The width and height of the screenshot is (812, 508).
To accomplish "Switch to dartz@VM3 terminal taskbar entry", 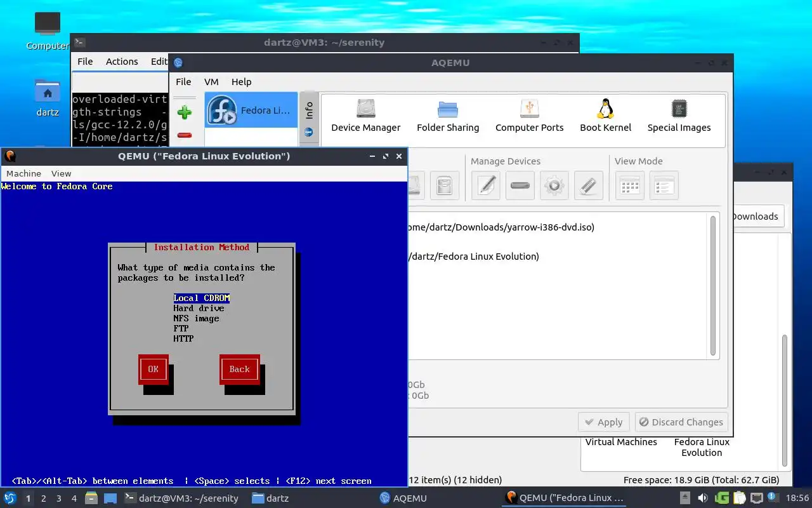I will (x=182, y=498).
